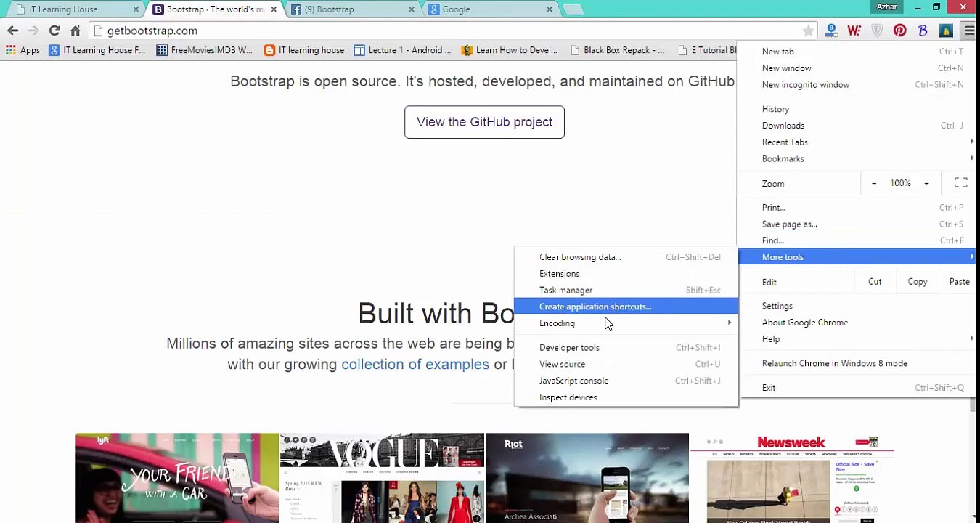Expand the Encoding submenu

point(626,323)
